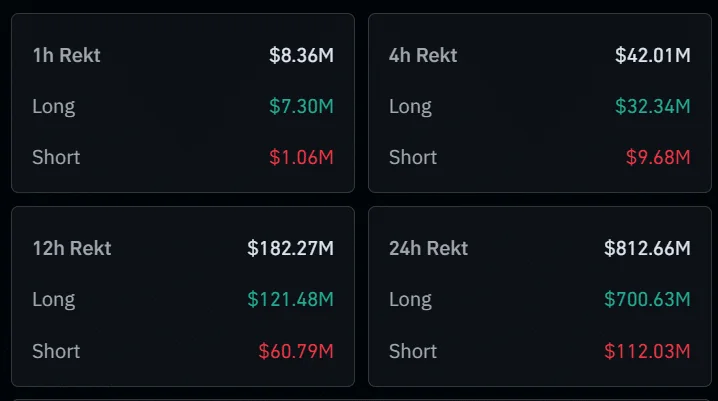Click the Short label in 24h card
718x401 pixels.
413,351
